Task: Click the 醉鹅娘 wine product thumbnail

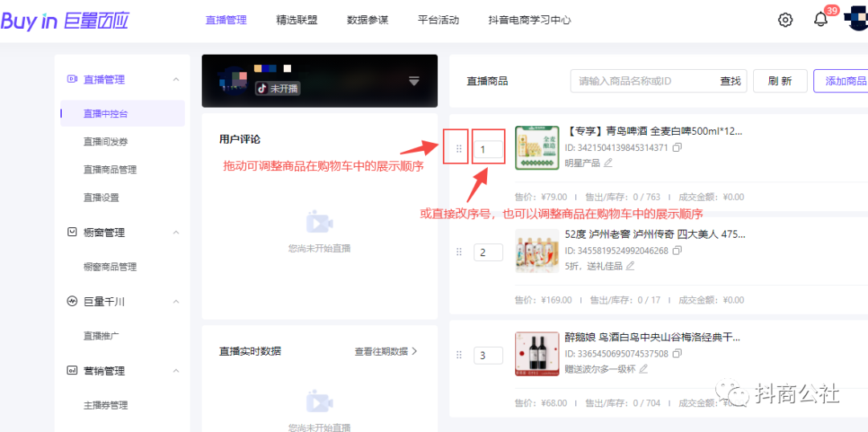Action: (x=536, y=353)
